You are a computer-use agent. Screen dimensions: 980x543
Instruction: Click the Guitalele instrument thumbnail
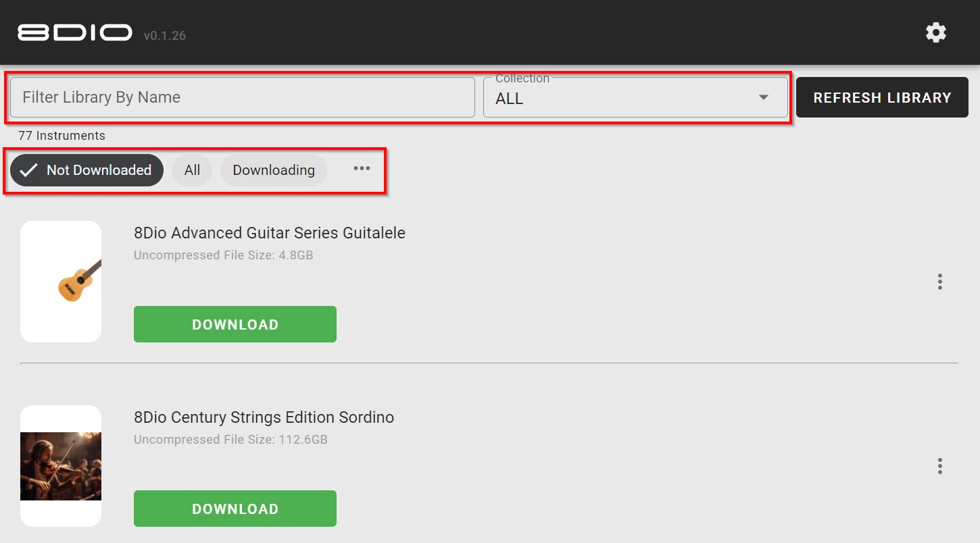(x=61, y=282)
